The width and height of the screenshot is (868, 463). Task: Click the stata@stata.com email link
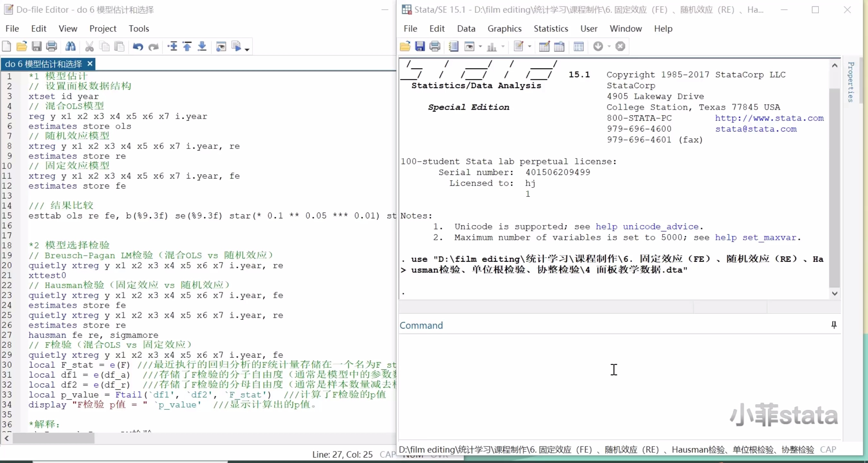[756, 129]
